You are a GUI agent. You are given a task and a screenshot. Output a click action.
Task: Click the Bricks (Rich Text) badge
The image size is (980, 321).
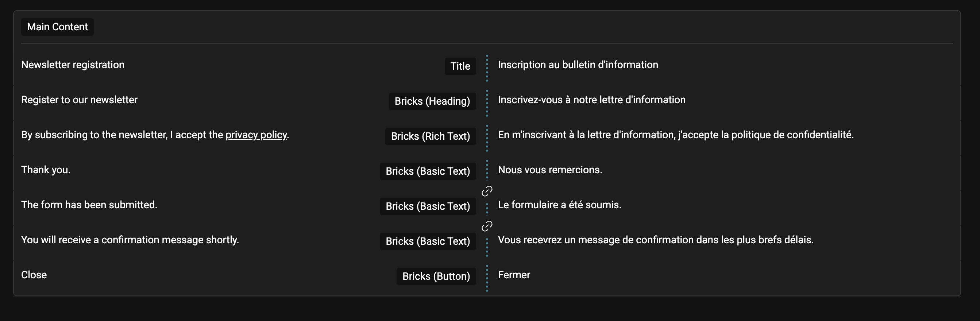pos(430,136)
